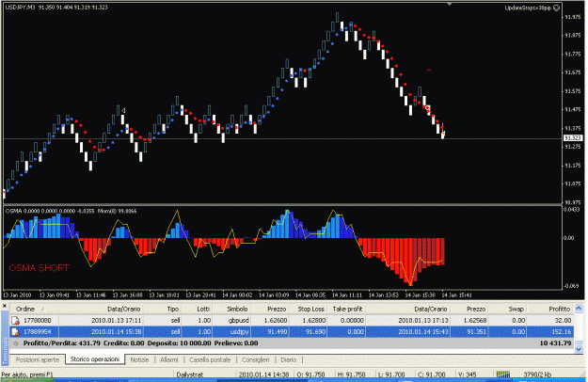Select the gbpusd symbol cell
This screenshot has height=382, width=588.
(238, 321)
